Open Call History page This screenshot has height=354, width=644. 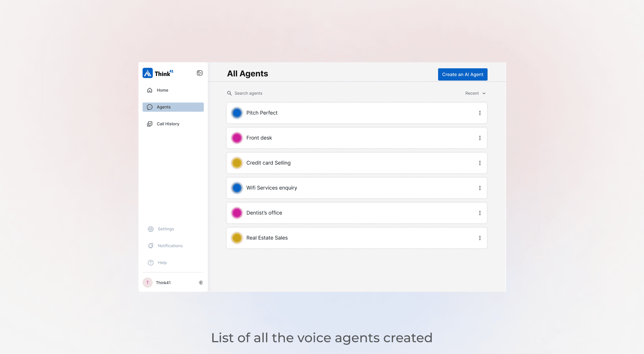click(x=168, y=124)
